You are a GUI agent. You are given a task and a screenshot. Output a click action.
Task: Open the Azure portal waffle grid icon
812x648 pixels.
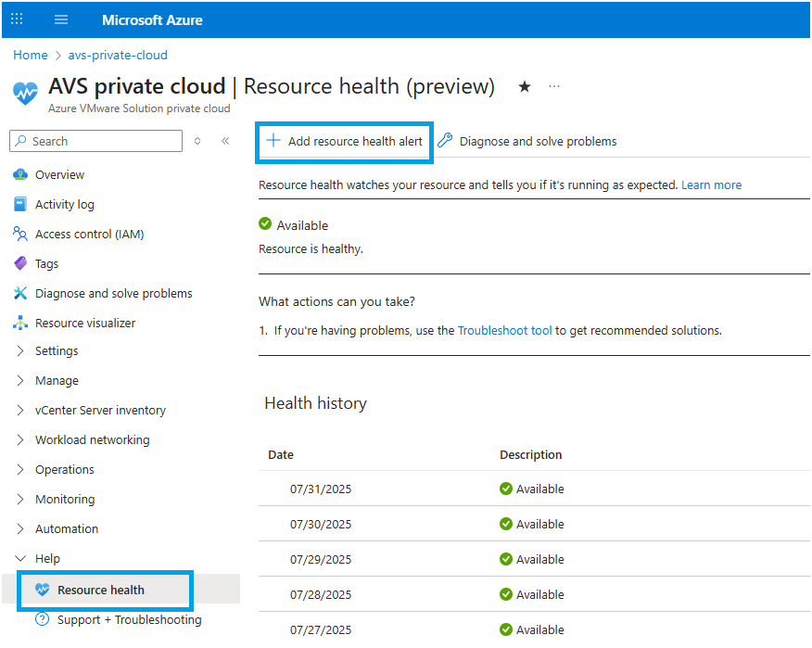[x=18, y=19]
